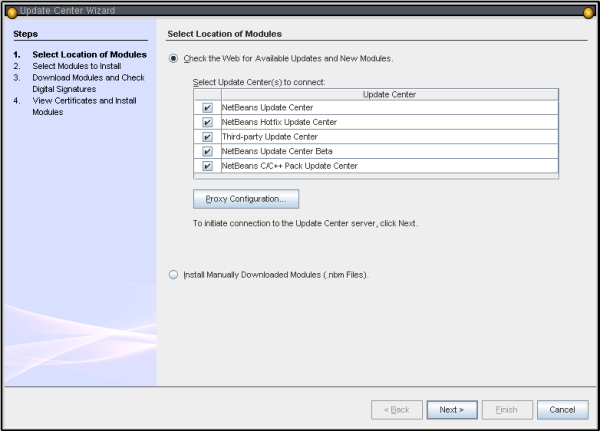Click 'Select Update Center(s) to connect' label
Screen dimensions: 600x431
click(x=259, y=82)
